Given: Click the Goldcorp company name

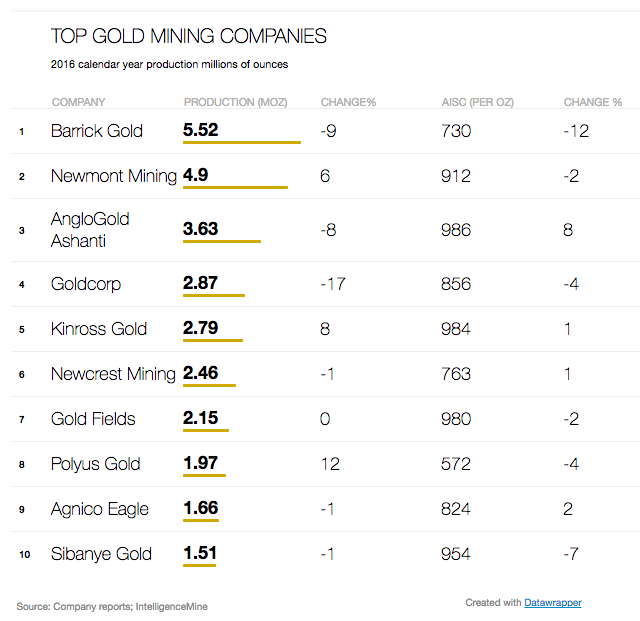Looking at the screenshot, I should [86, 284].
